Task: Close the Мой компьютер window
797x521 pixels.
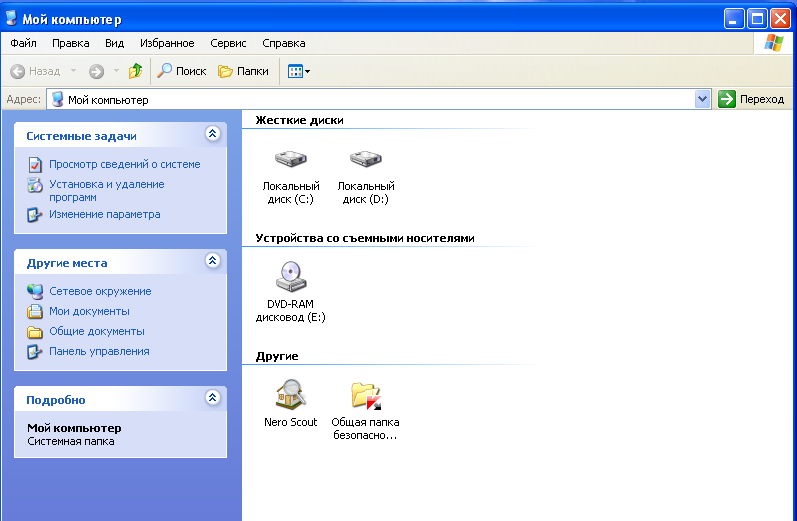Action: click(780, 19)
